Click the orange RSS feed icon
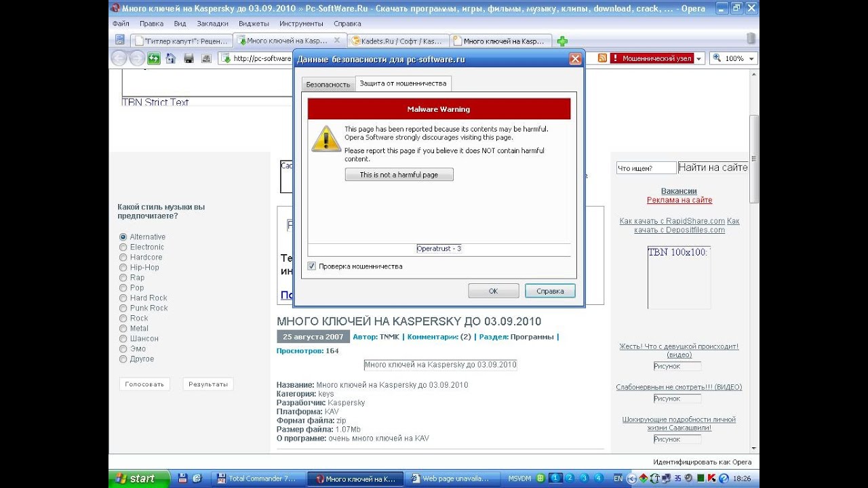The width and height of the screenshot is (868, 488). 601,59
